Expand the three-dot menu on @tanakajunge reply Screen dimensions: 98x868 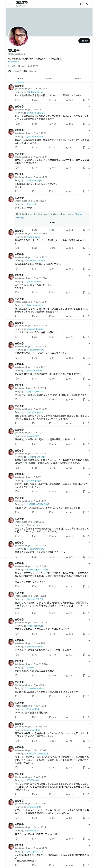89,475
